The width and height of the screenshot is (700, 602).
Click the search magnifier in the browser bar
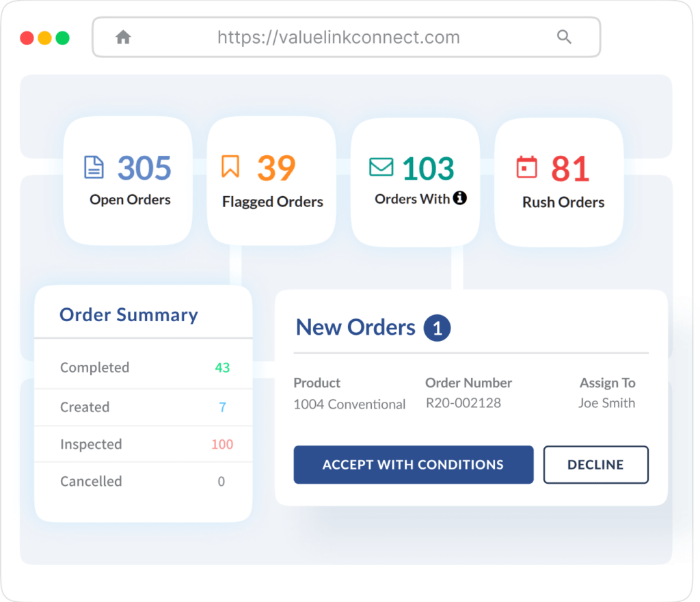pos(564,37)
